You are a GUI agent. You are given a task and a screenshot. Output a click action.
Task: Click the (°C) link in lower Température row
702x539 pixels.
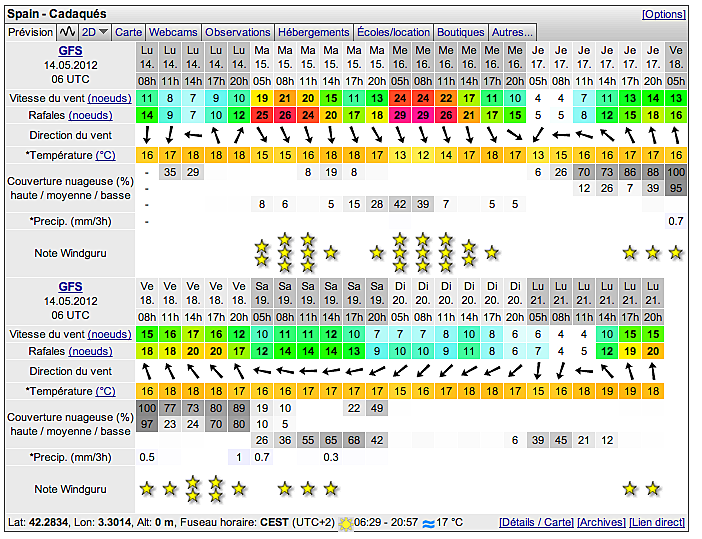pyautogui.click(x=106, y=391)
